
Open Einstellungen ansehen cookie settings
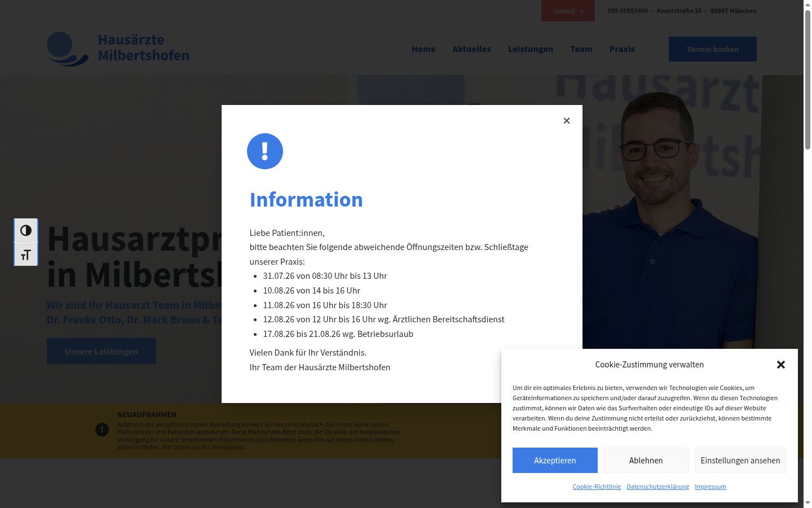point(740,461)
